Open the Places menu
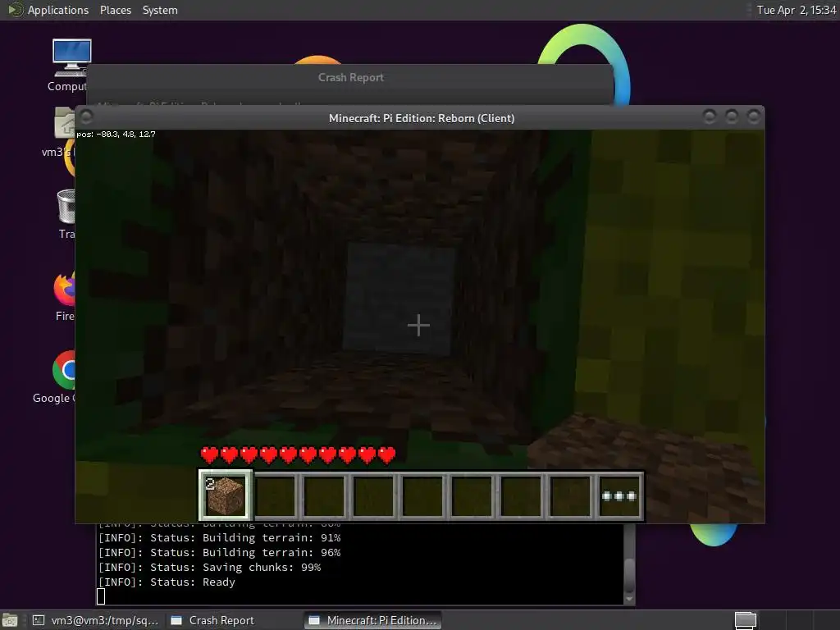Screen dimensions: 840x630 click(115, 10)
